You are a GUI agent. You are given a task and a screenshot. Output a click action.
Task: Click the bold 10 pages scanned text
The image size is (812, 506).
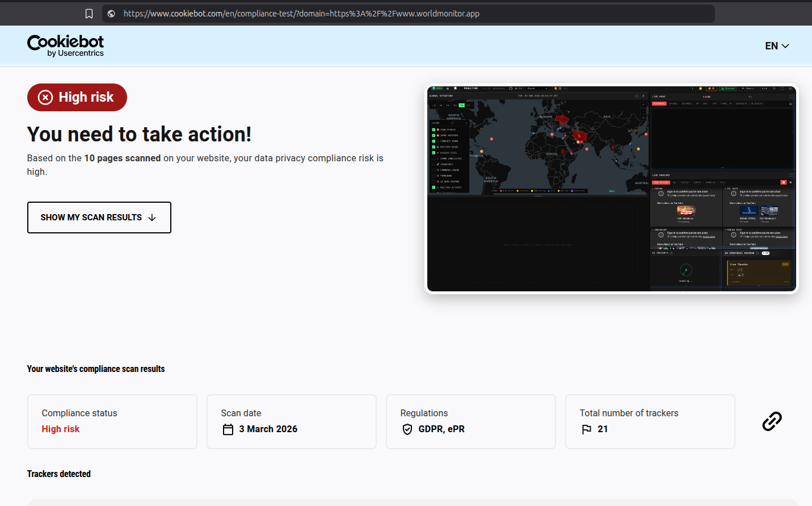coord(123,158)
